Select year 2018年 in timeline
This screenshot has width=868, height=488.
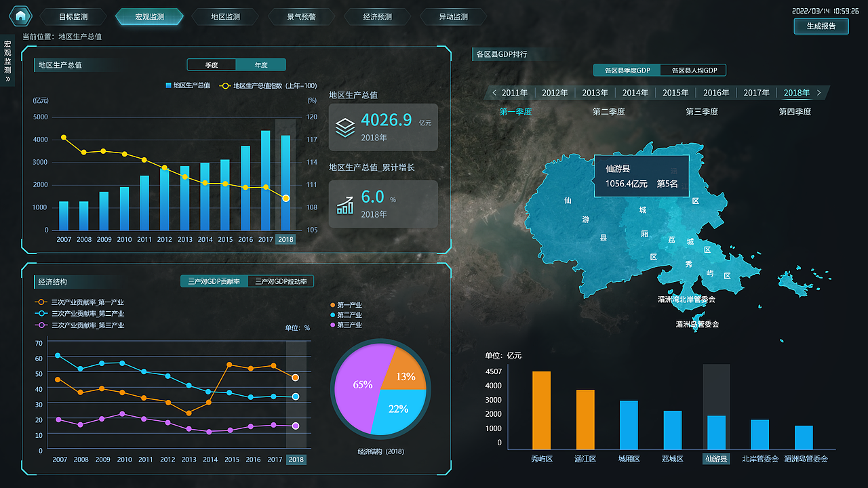click(x=796, y=93)
